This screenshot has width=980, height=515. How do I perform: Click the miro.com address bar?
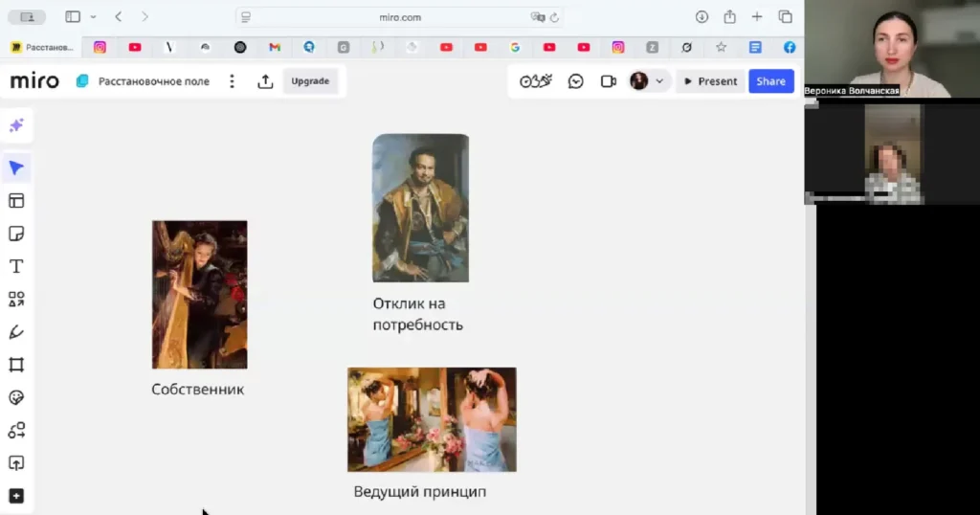point(400,17)
